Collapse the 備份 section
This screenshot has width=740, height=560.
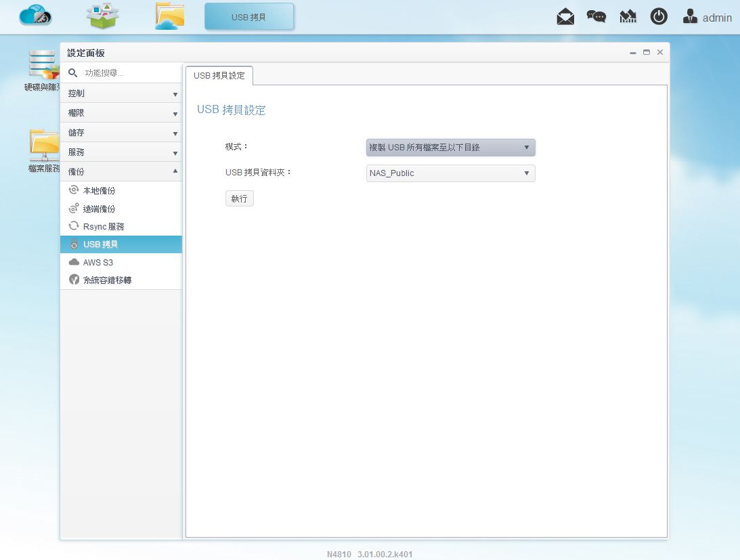[121, 171]
